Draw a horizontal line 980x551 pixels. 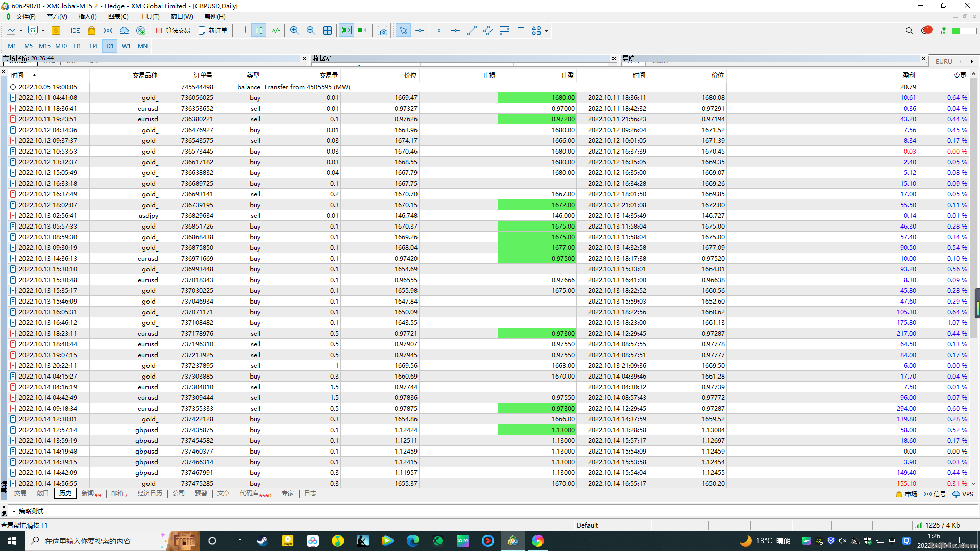tap(455, 31)
